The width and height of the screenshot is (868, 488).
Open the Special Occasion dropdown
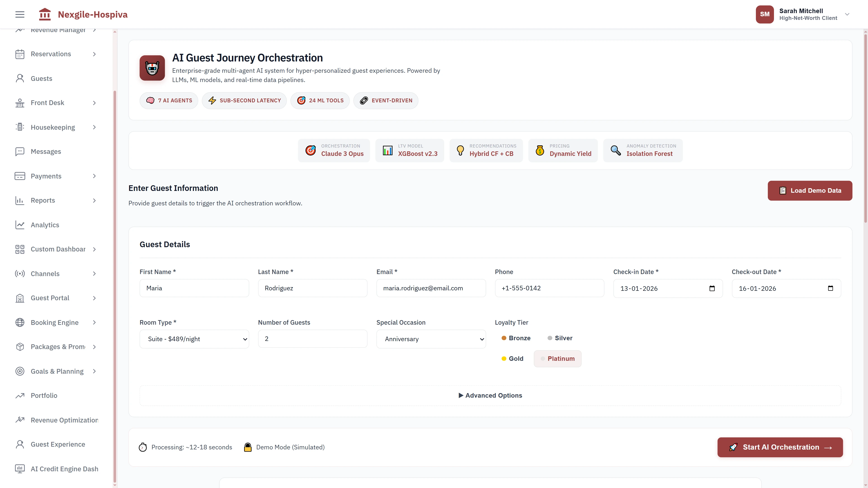point(431,339)
